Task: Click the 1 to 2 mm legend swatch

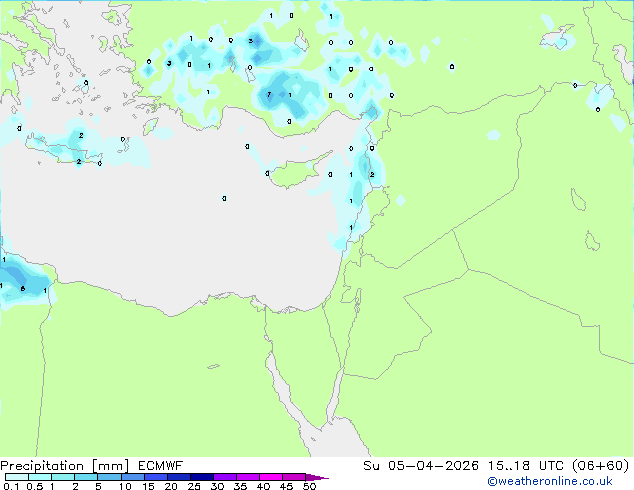Action: point(63,477)
